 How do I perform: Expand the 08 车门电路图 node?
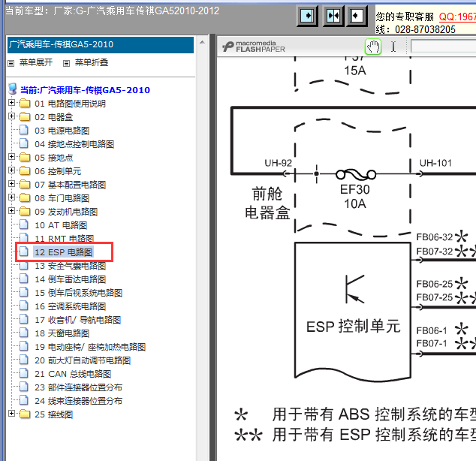(x=11, y=197)
